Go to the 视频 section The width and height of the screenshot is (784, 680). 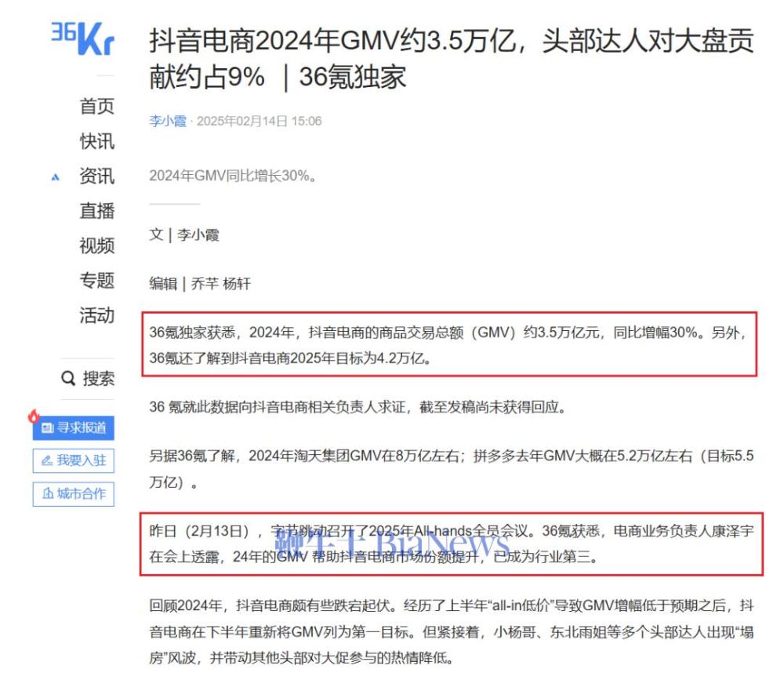pyautogui.click(x=99, y=245)
